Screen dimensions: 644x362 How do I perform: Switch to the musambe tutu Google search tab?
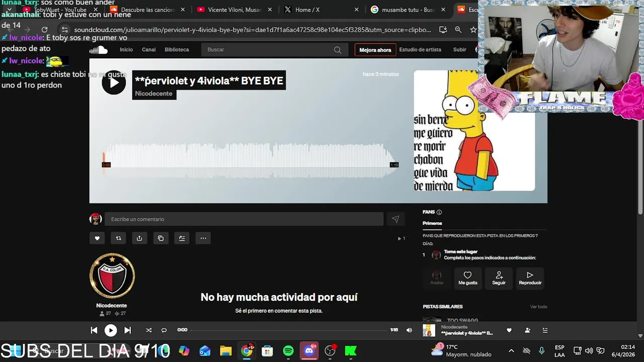point(408,10)
